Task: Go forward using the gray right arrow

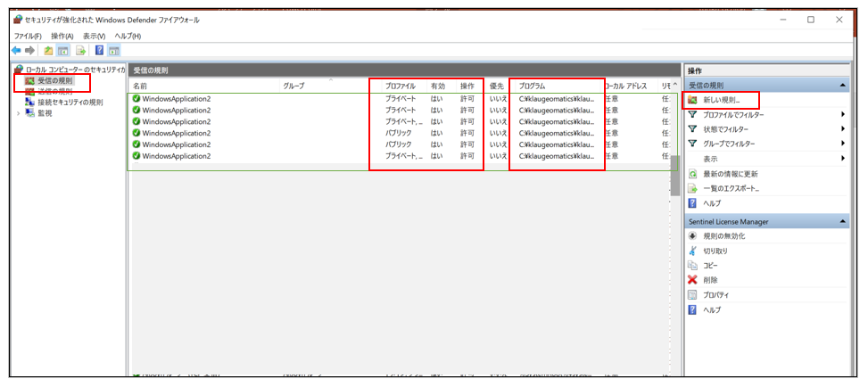Action: point(29,51)
